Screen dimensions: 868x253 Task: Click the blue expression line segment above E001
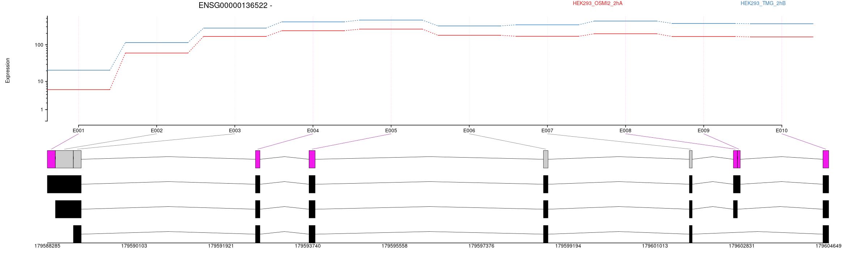tap(78, 70)
